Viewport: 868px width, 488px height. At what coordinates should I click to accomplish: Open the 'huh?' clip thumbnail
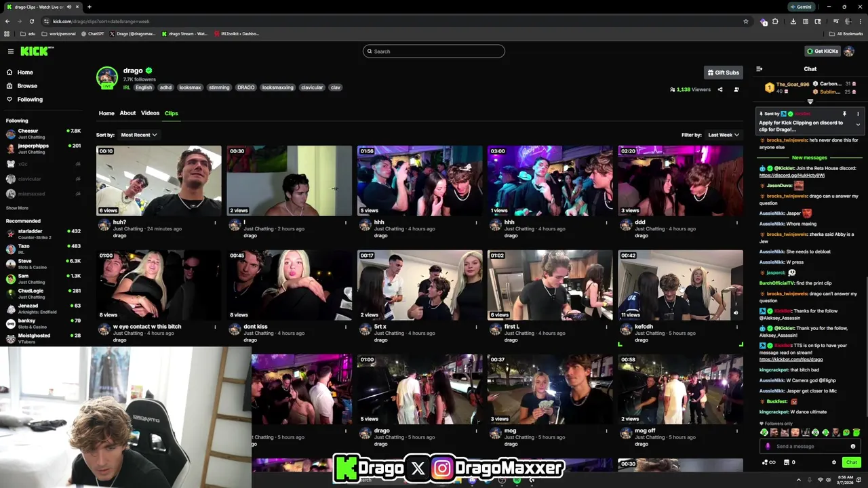(159, 181)
